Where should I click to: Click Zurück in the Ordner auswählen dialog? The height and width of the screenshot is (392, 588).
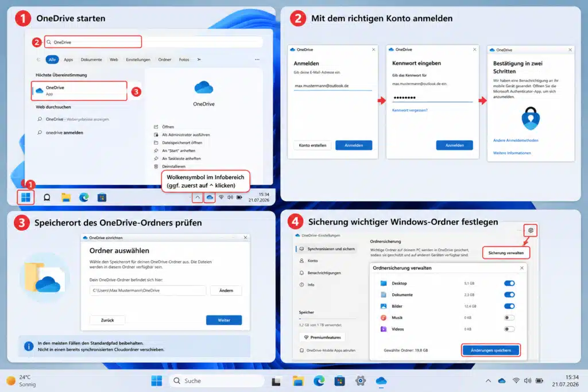tap(107, 320)
